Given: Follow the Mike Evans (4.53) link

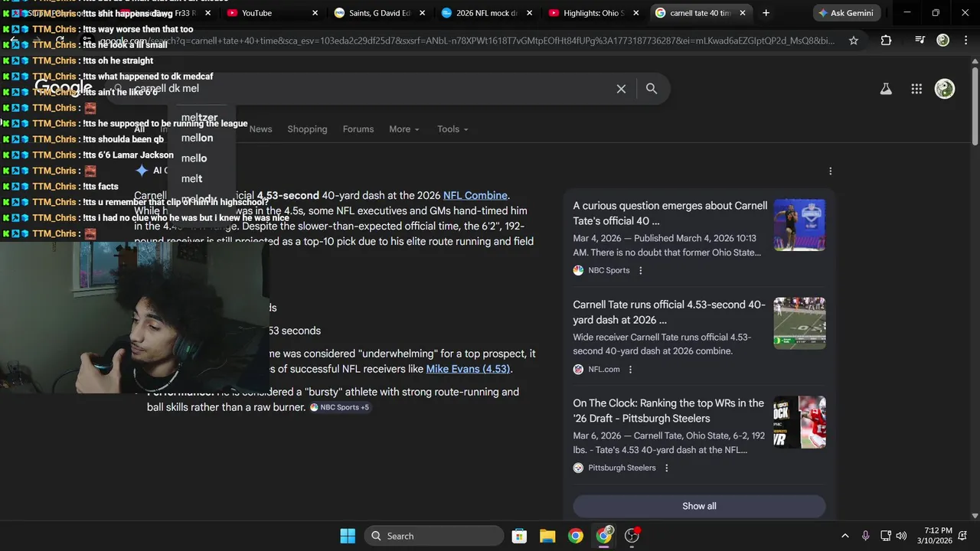Looking at the screenshot, I should tap(468, 369).
